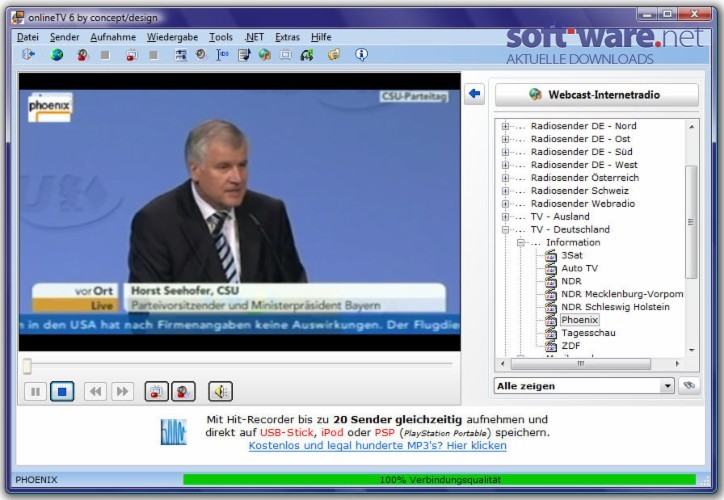The height and width of the screenshot is (500, 724).
Task: Expand Radiosender DE - Ost node
Action: click(x=505, y=139)
